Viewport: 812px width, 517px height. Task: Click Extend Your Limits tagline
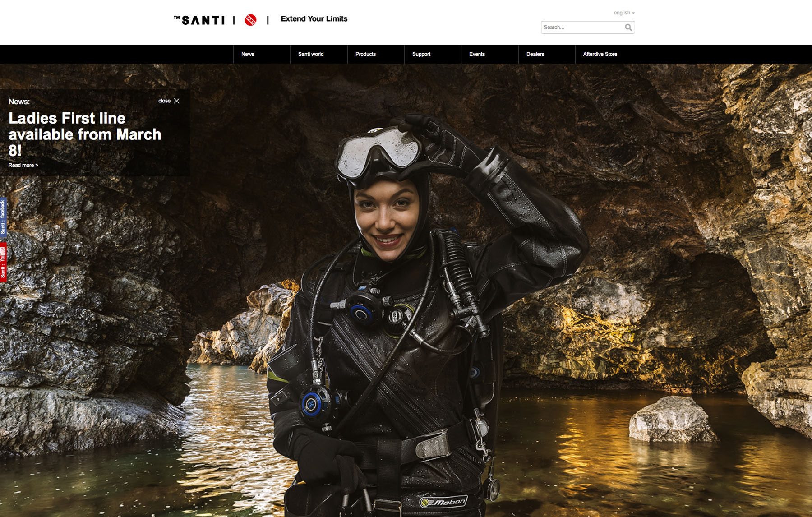(314, 19)
